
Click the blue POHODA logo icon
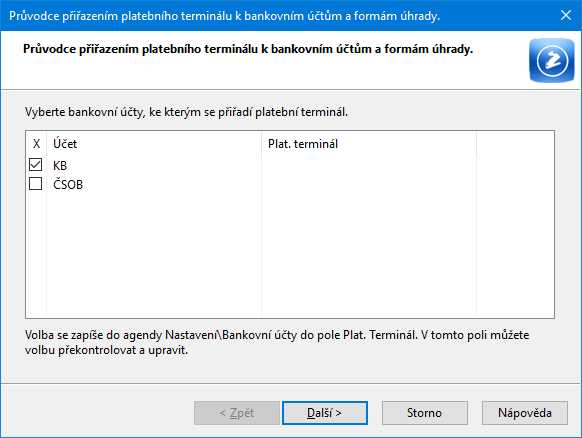(x=552, y=60)
